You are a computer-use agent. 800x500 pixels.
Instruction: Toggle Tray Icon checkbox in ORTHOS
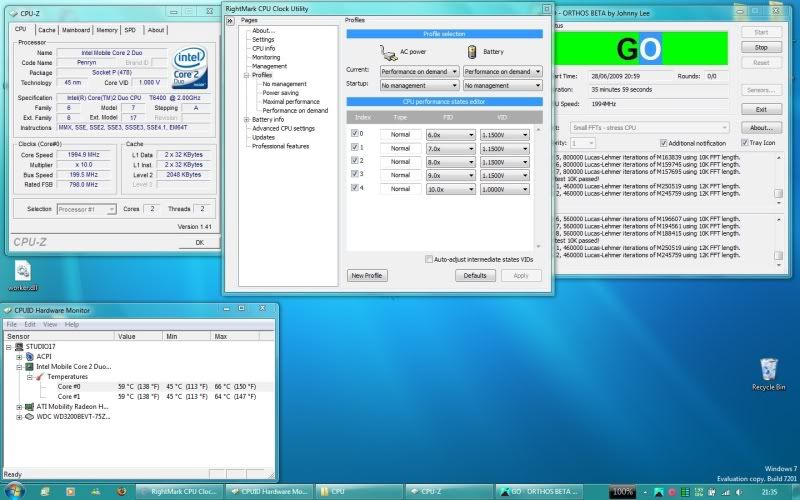pos(744,142)
